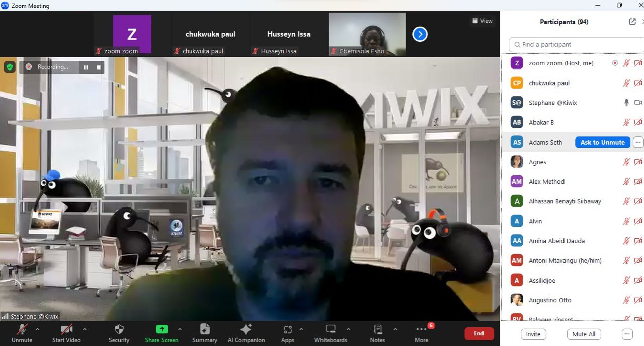Select the Husseyn Issa video thumbnail

tap(289, 34)
